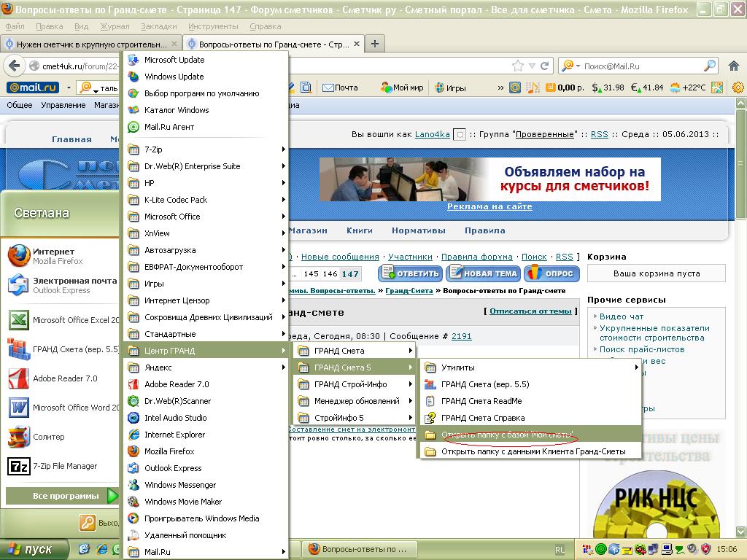Launch Windows Update entry

coord(206,76)
